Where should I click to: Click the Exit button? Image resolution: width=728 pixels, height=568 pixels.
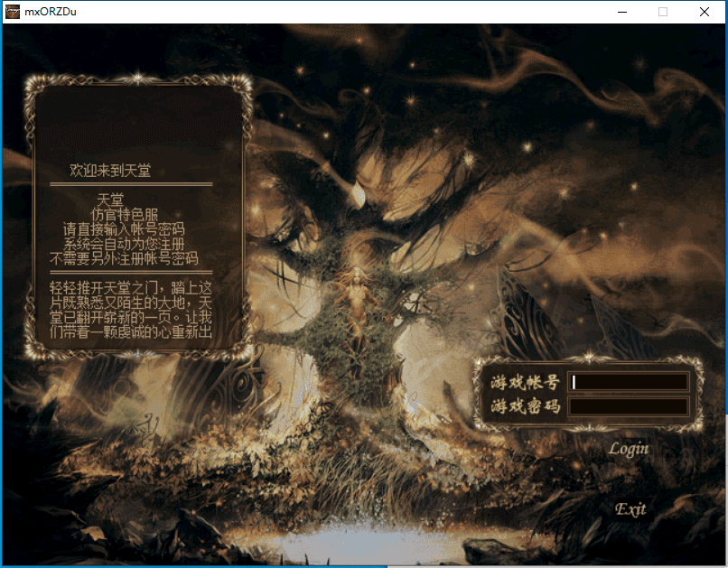click(x=630, y=509)
